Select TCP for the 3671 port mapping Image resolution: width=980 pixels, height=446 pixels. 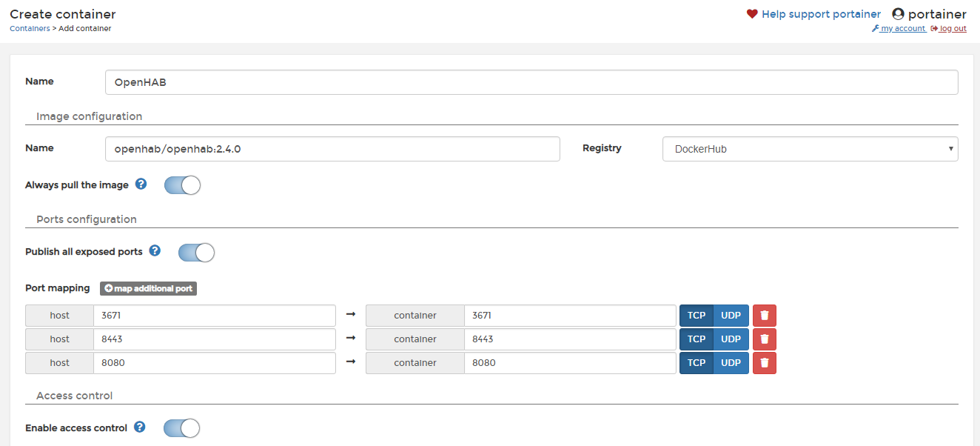click(x=697, y=316)
